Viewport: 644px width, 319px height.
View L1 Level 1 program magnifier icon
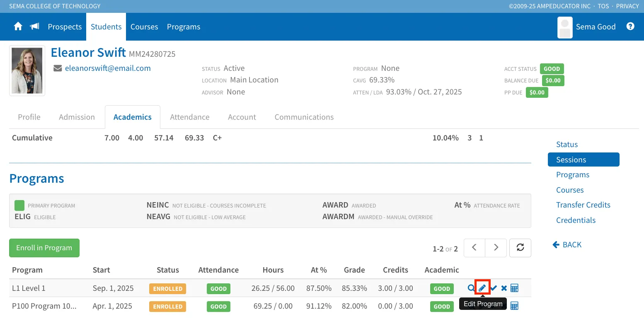tap(471, 288)
